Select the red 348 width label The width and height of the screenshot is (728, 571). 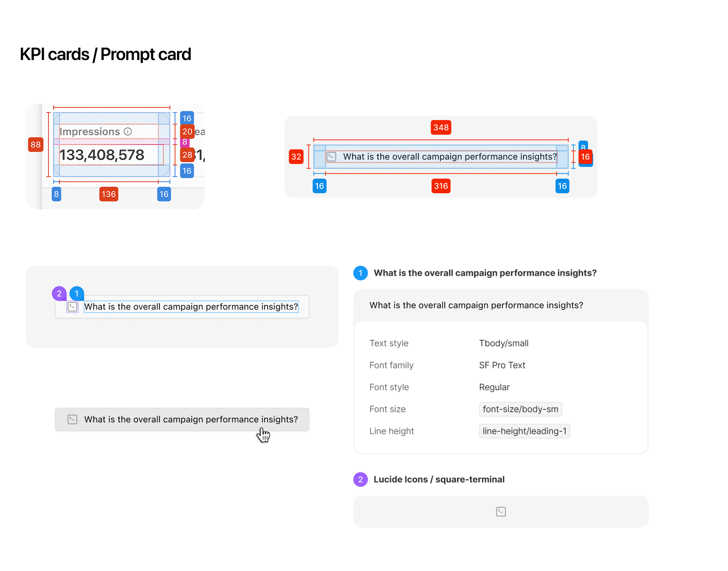click(441, 127)
